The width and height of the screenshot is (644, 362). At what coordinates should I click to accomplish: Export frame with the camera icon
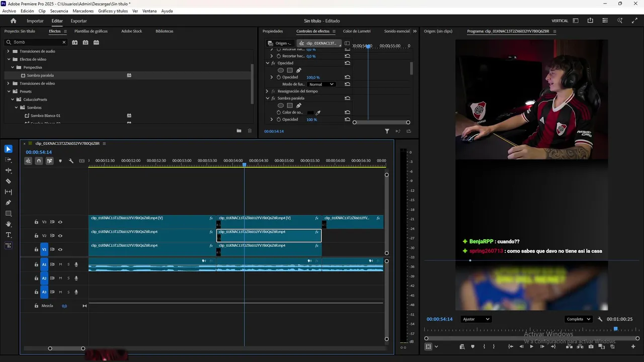(591, 346)
